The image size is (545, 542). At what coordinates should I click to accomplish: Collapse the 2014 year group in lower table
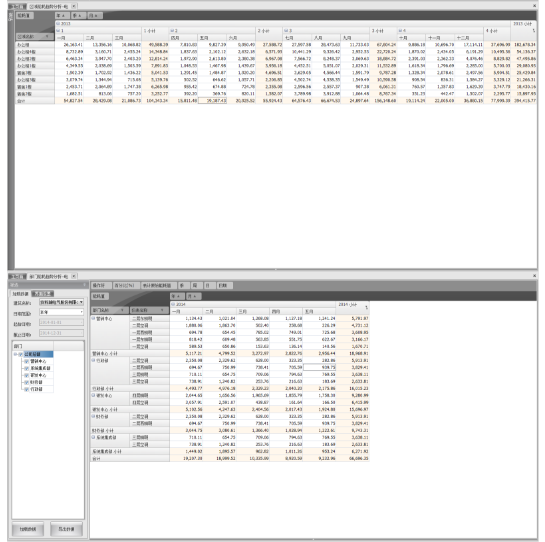point(173,304)
